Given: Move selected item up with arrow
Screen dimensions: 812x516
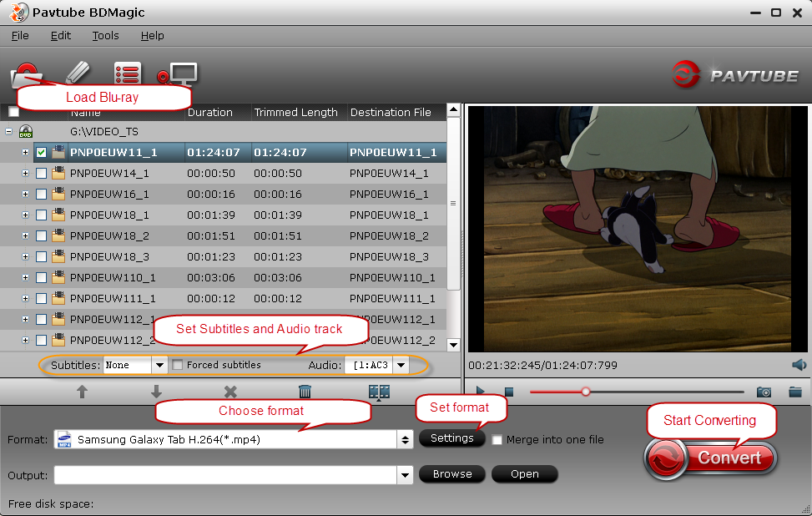Looking at the screenshot, I should [x=82, y=392].
